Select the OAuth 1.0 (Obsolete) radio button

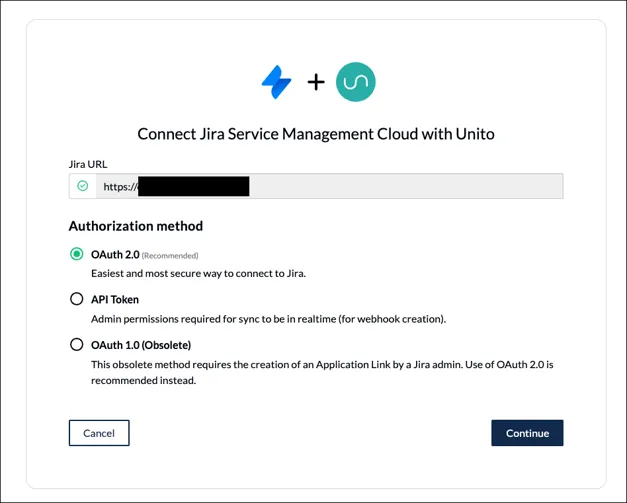pyautogui.click(x=76, y=345)
